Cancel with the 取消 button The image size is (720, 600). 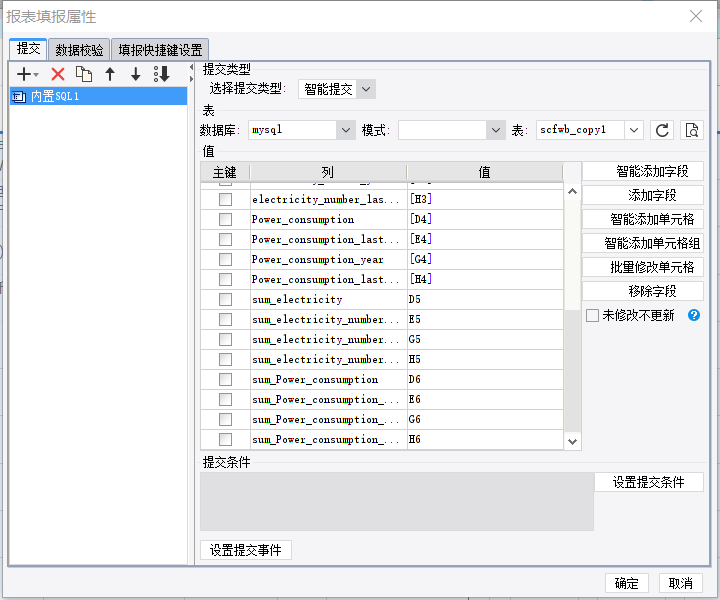[x=681, y=583]
